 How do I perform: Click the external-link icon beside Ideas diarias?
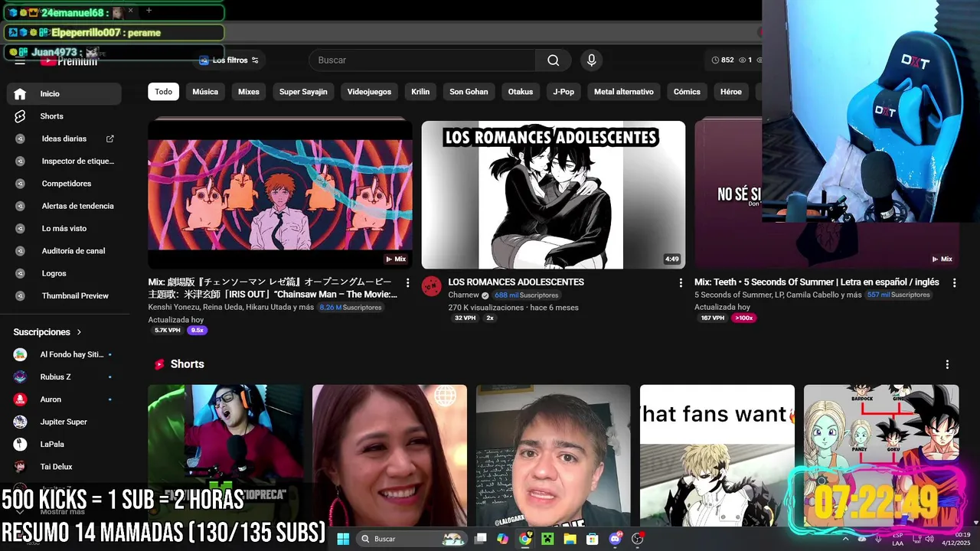[x=109, y=139]
